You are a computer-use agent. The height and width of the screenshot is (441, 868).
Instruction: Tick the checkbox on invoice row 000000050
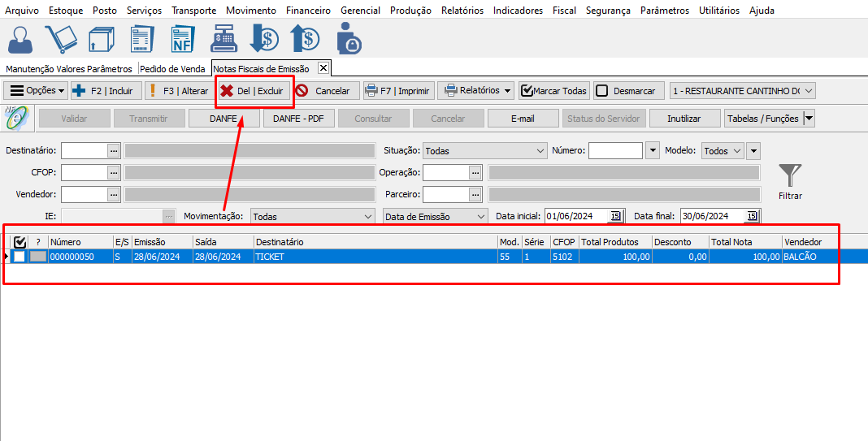(20, 257)
